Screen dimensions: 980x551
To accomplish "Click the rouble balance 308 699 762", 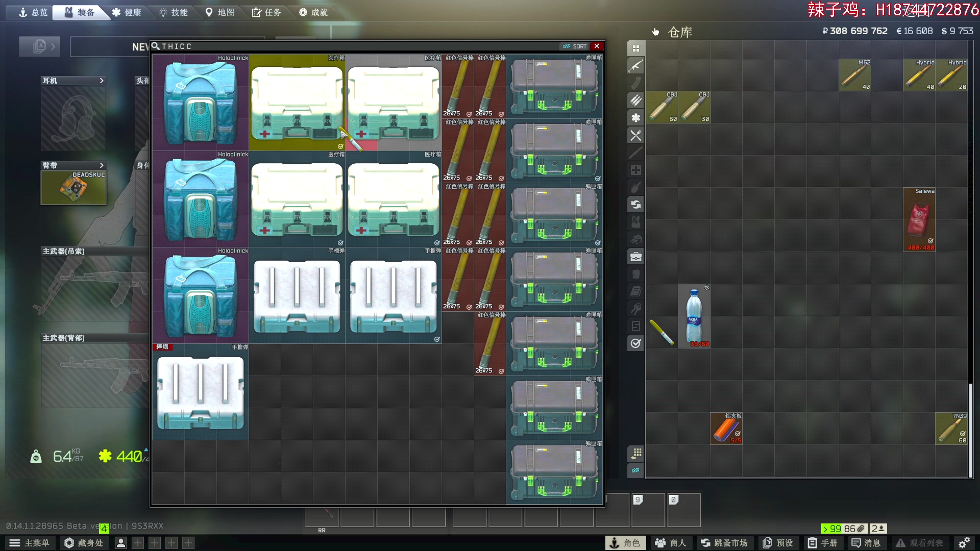I will pyautogui.click(x=855, y=31).
